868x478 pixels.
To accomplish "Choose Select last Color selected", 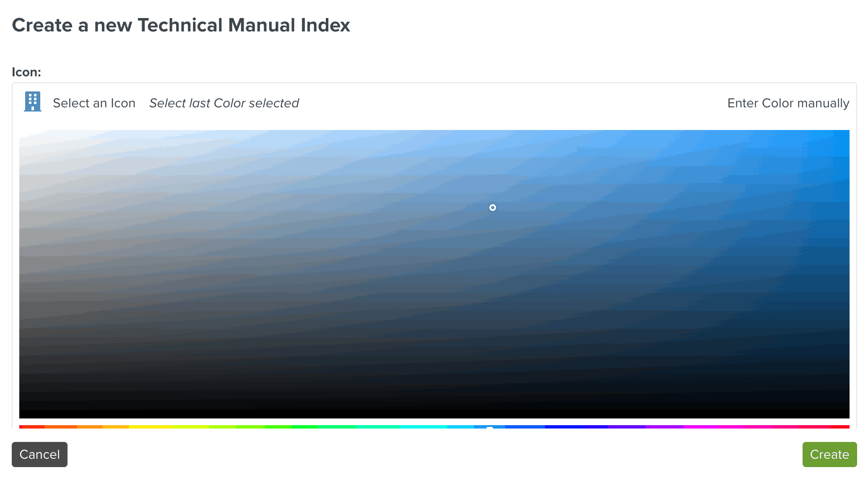I will [x=224, y=103].
